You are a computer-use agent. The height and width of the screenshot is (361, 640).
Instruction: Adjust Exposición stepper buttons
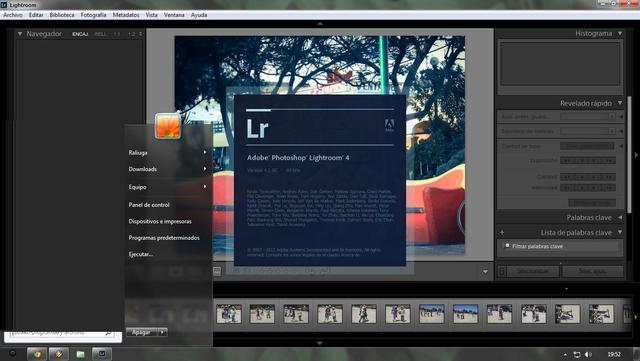[588, 160]
